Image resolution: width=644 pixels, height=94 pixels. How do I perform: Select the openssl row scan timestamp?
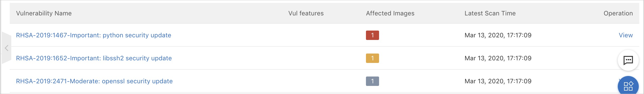coord(498,81)
